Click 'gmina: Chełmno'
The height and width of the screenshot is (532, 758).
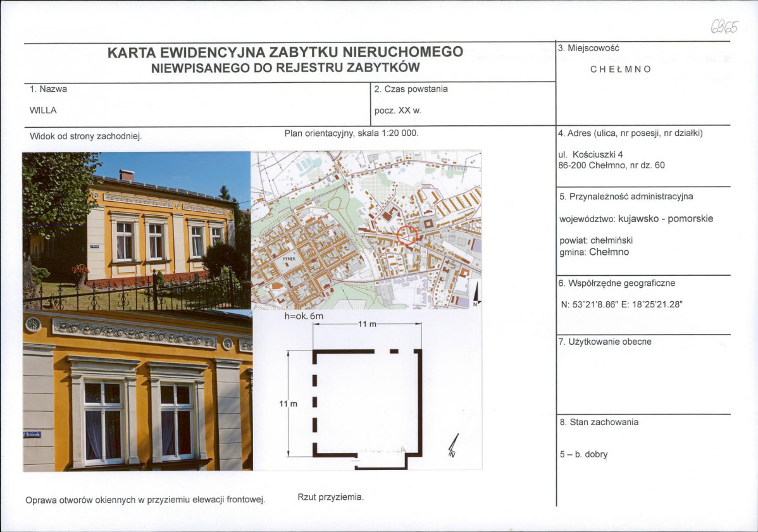[594, 252]
